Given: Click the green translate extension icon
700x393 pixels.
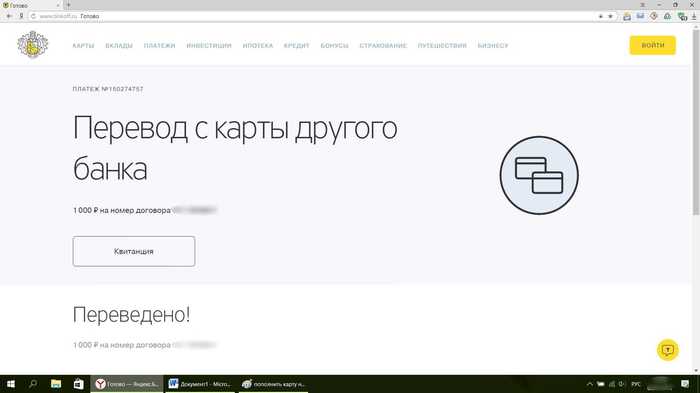Looking at the screenshot, I should [x=682, y=17].
